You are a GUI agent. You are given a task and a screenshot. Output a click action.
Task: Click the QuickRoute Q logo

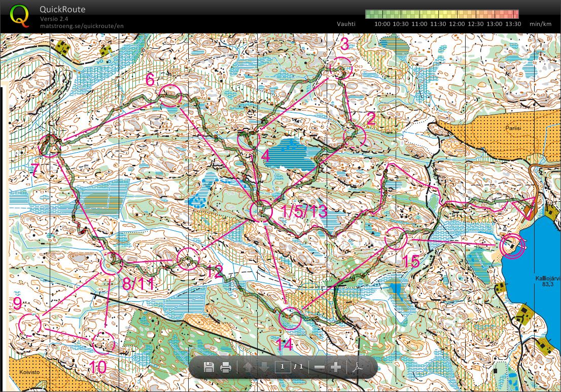pyautogui.click(x=19, y=16)
